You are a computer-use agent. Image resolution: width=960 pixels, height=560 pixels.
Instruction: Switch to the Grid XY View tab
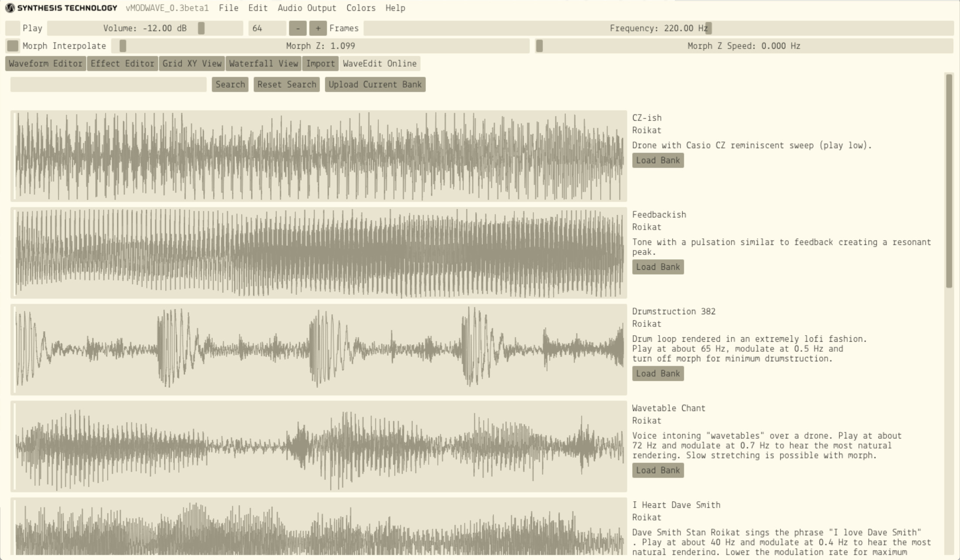(192, 64)
